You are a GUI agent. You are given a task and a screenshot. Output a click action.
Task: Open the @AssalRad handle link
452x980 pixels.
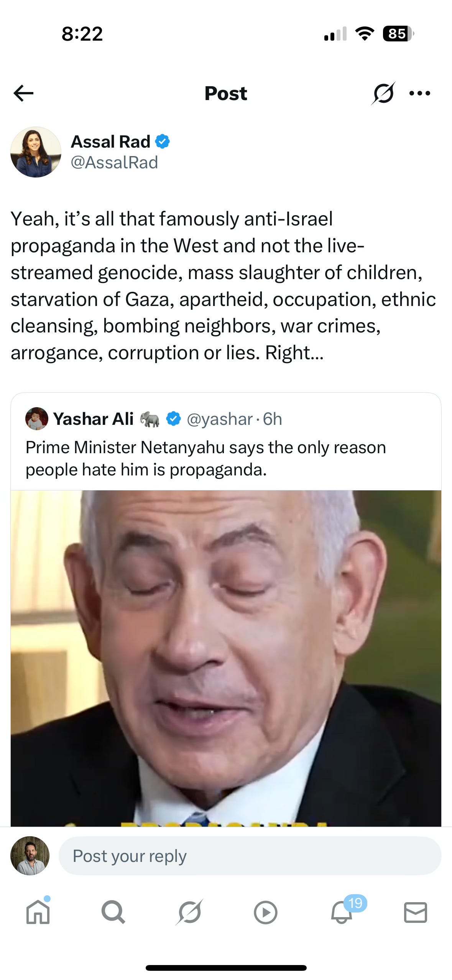(114, 163)
